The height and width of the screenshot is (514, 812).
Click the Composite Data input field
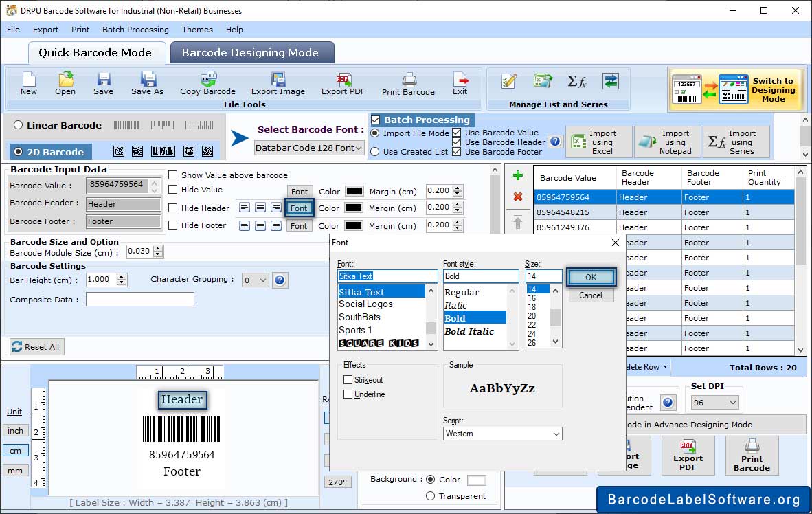140,300
